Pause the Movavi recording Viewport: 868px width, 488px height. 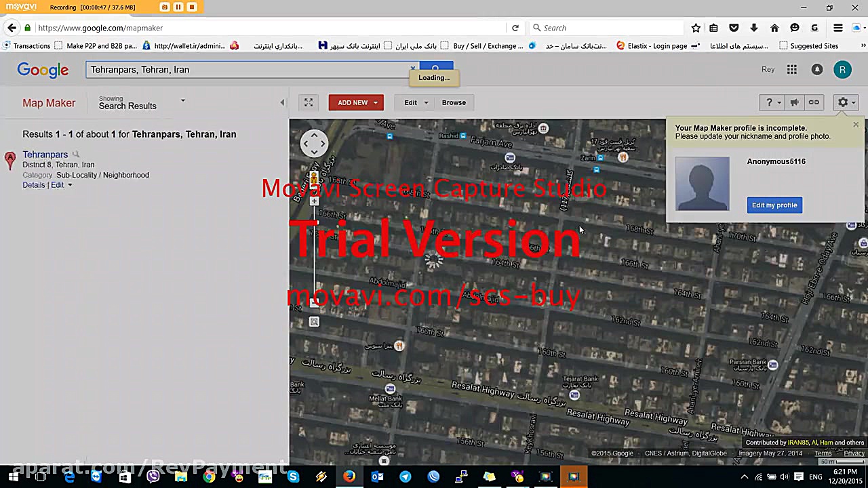(x=178, y=7)
